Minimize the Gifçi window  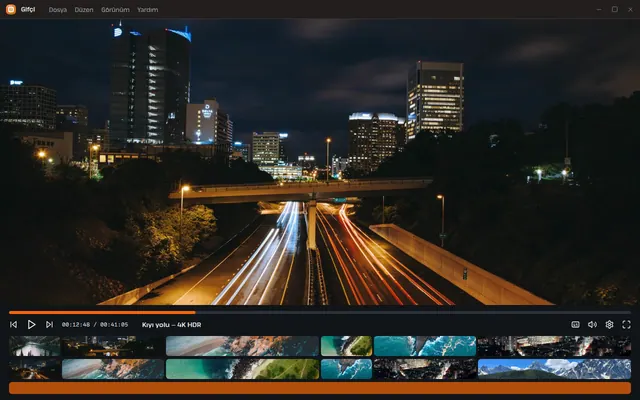pos(599,9)
